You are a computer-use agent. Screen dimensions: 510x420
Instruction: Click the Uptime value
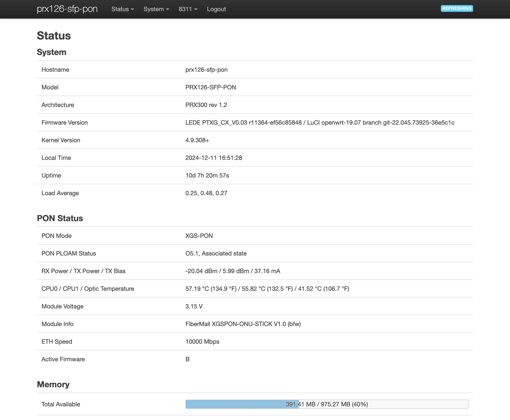pos(207,175)
